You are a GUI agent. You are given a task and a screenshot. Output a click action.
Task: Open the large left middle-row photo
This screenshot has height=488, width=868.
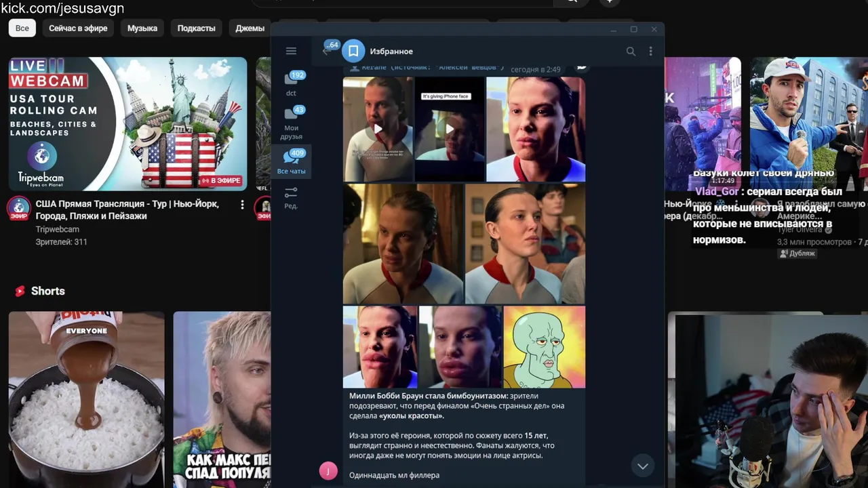coord(403,243)
